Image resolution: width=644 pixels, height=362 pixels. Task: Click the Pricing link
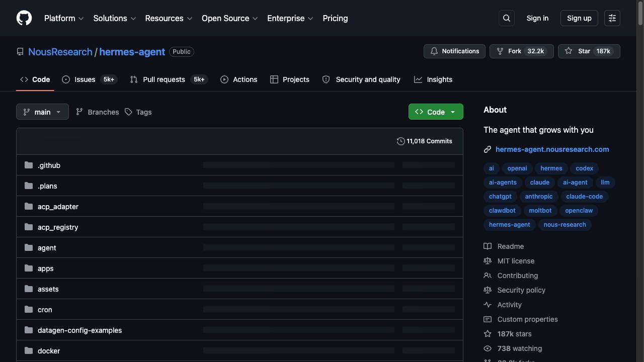point(335,18)
